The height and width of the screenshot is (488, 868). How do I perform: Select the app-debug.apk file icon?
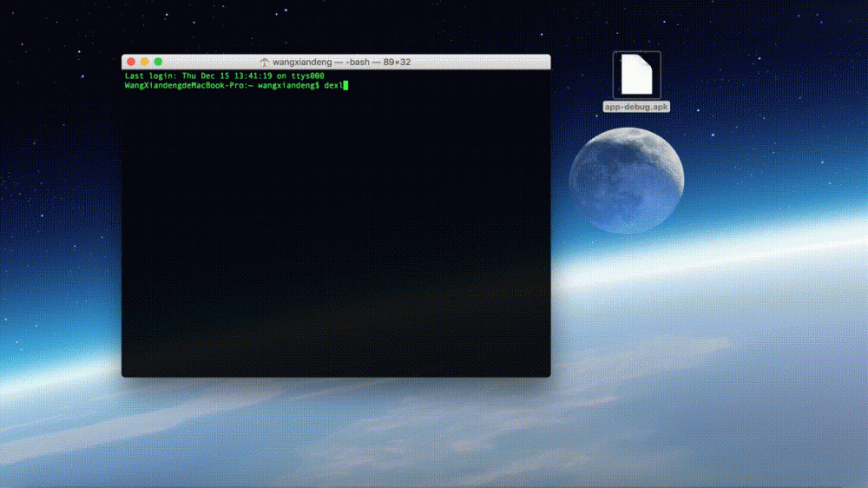click(x=636, y=75)
